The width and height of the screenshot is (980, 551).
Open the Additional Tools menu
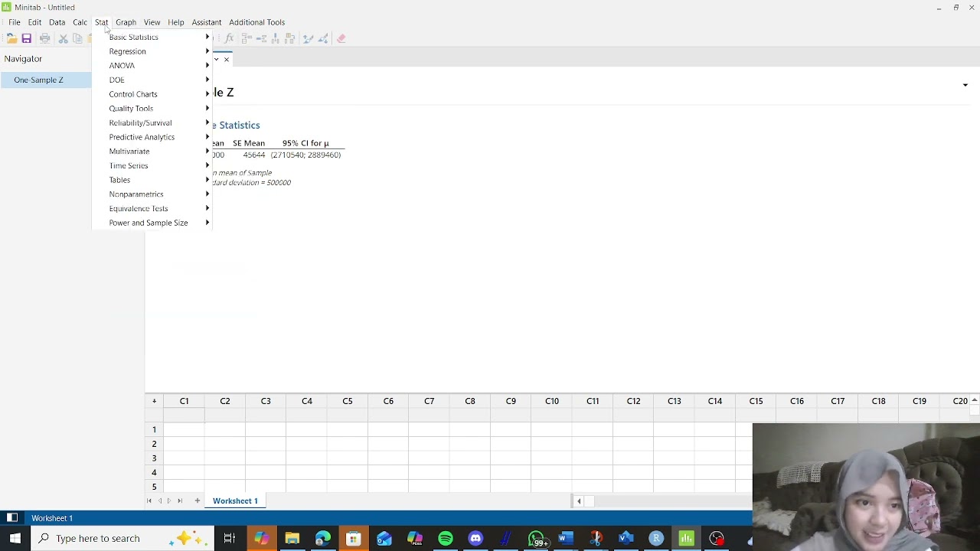256,22
